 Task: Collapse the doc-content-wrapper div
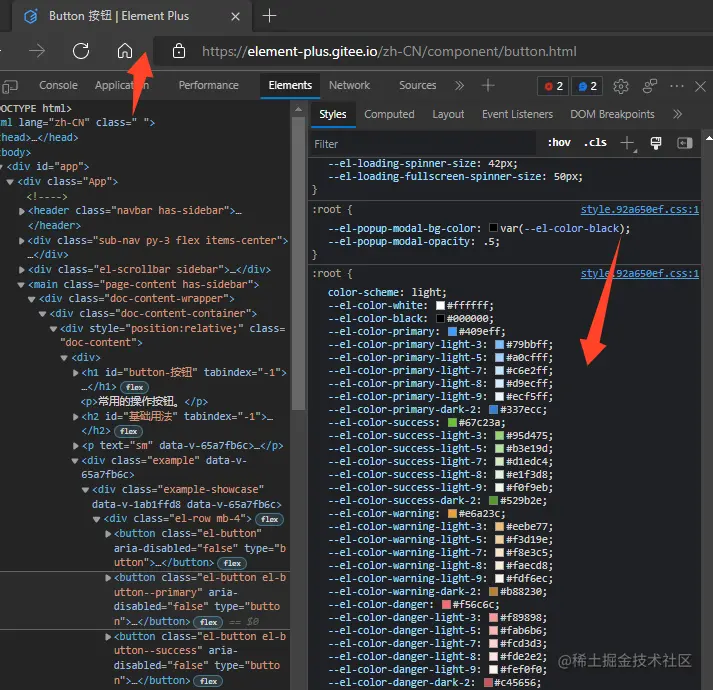[x=31, y=299]
